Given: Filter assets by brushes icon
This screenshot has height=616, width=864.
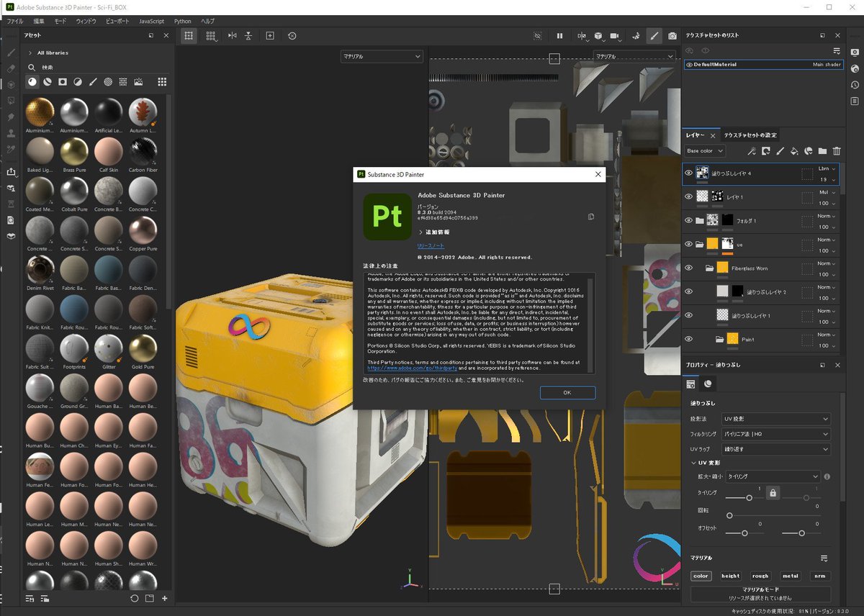Looking at the screenshot, I should [93, 82].
